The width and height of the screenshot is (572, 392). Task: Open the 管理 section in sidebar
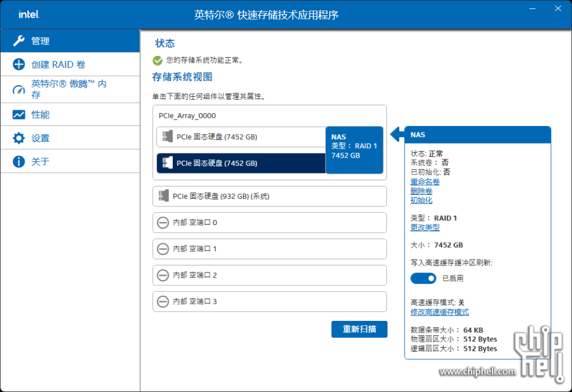(x=70, y=41)
